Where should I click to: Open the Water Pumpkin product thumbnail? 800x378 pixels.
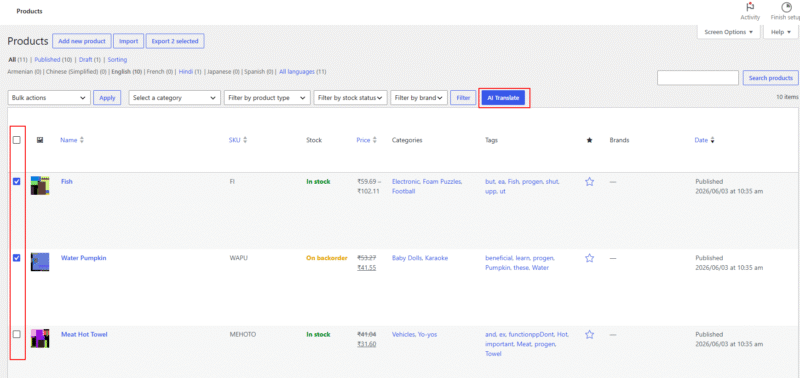(x=40, y=262)
